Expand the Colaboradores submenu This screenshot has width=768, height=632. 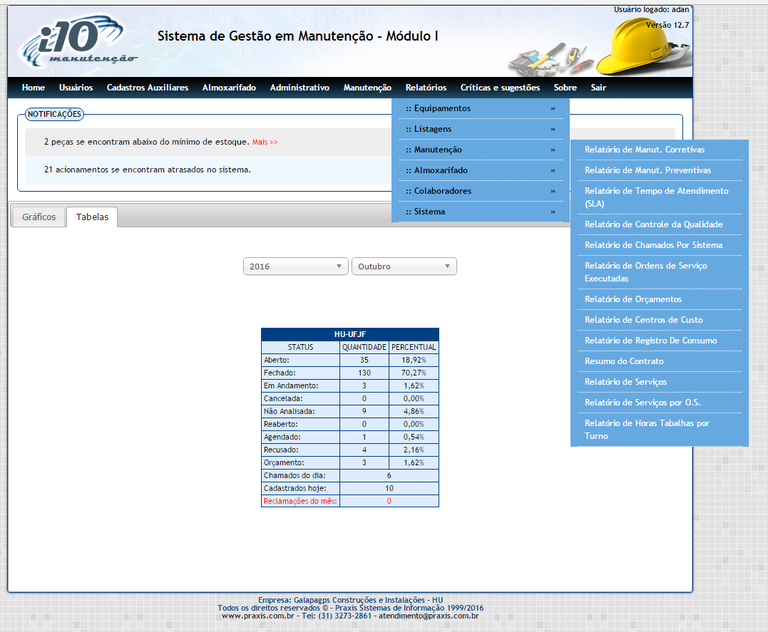pos(480,191)
